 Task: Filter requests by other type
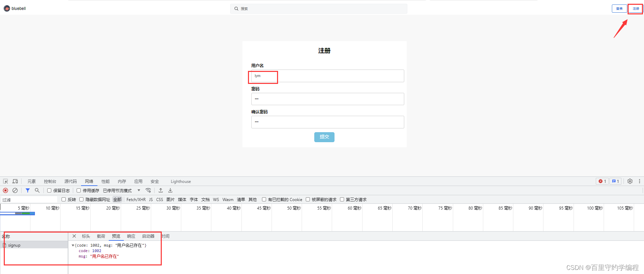[x=253, y=200]
